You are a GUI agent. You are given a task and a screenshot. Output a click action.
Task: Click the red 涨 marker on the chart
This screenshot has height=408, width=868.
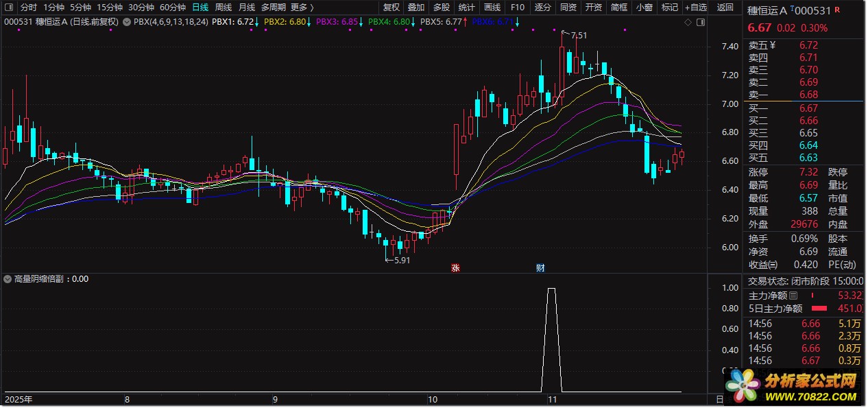point(455,268)
